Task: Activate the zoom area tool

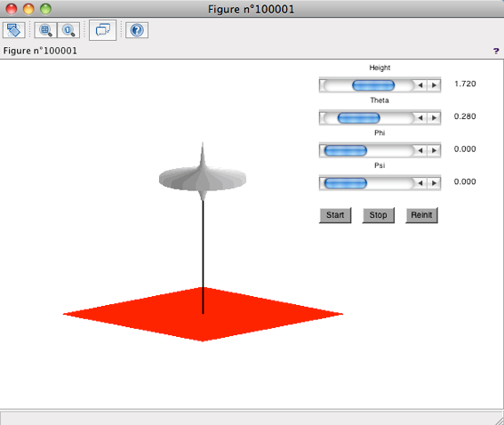Action: [x=45, y=30]
